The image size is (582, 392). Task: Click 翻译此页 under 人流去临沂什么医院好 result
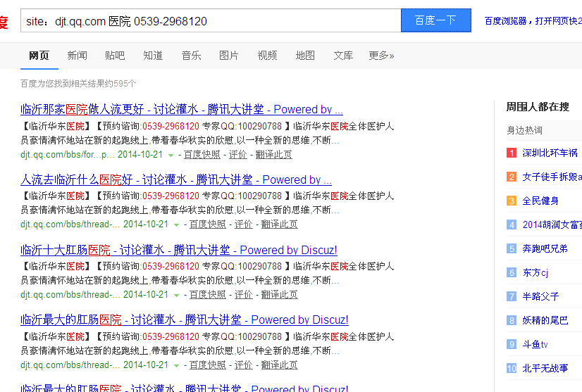click(x=280, y=225)
